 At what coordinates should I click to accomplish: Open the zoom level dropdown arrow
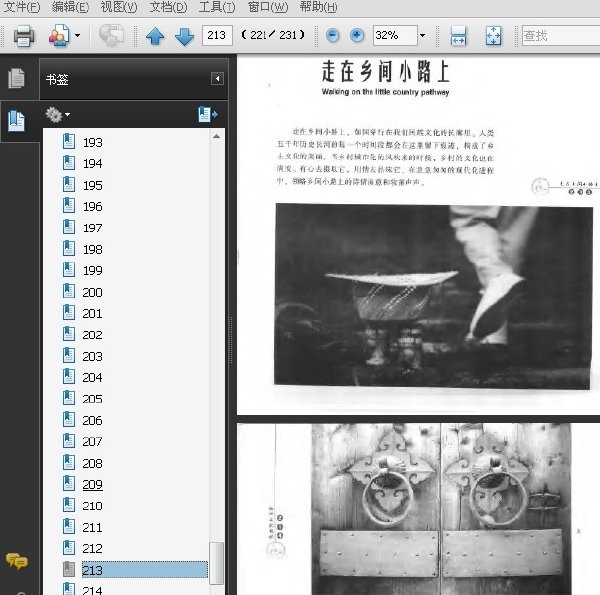pyautogui.click(x=422, y=36)
